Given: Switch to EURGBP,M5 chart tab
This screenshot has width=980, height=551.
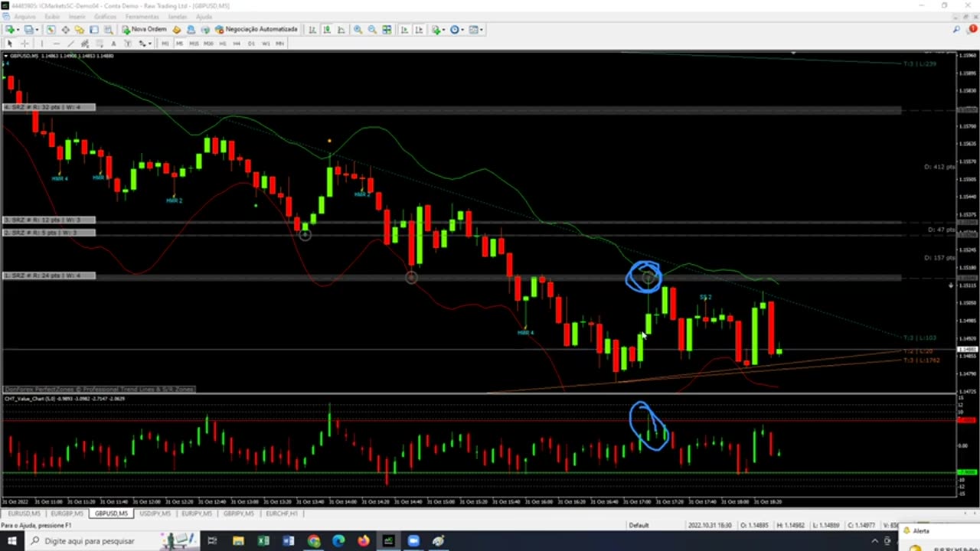Looking at the screenshot, I should point(67,514).
